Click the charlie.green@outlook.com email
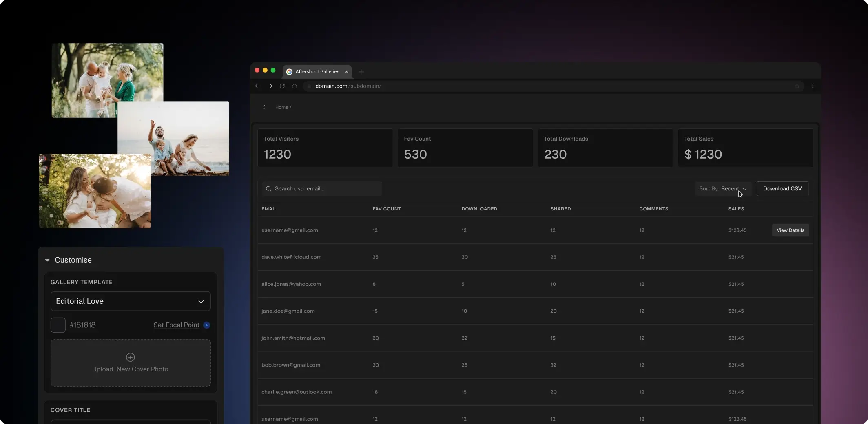The width and height of the screenshot is (868, 424). click(297, 392)
